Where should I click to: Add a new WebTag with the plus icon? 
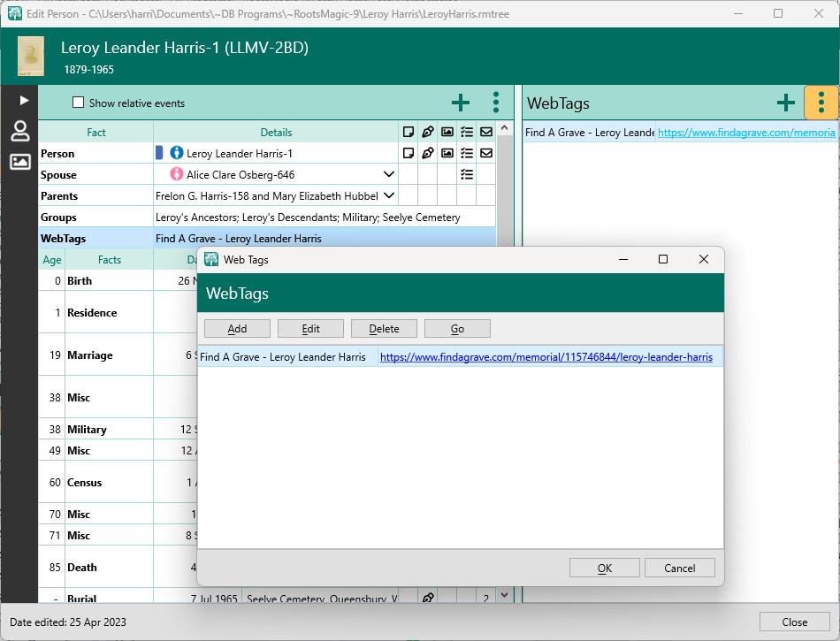785,103
